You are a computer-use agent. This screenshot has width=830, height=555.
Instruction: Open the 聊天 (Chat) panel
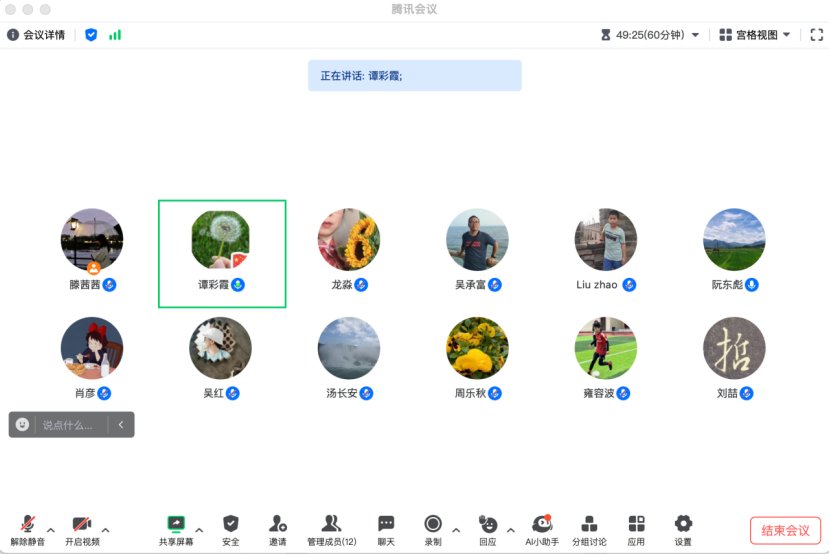coord(386,524)
